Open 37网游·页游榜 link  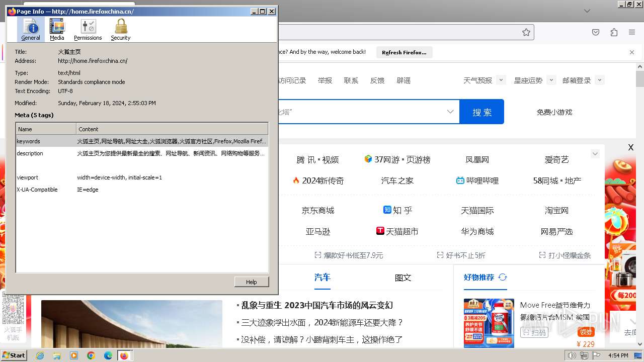click(x=397, y=159)
